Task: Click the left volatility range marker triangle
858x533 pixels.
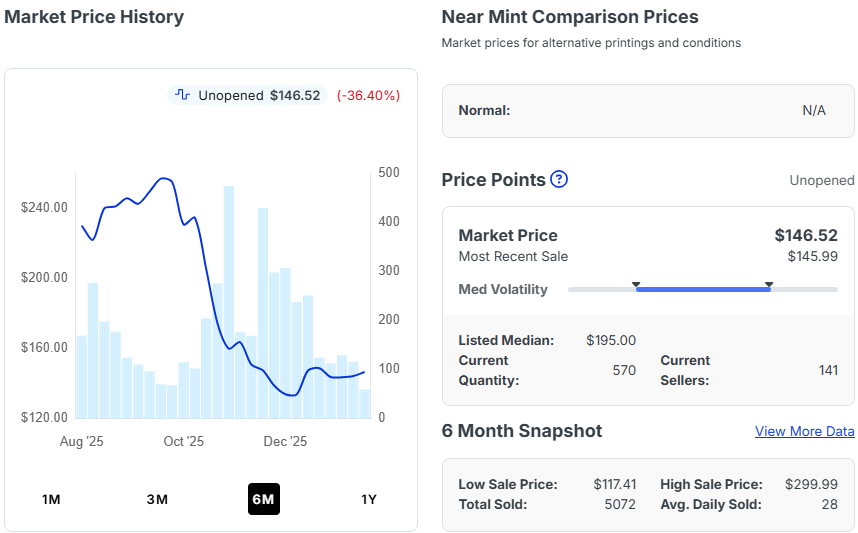Action: tap(636, 285)
